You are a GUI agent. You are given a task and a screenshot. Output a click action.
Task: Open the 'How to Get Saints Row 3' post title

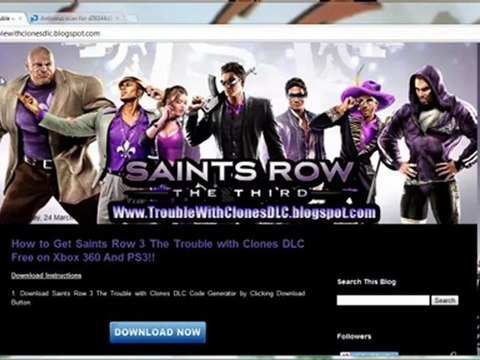click(x=158, y=250)
